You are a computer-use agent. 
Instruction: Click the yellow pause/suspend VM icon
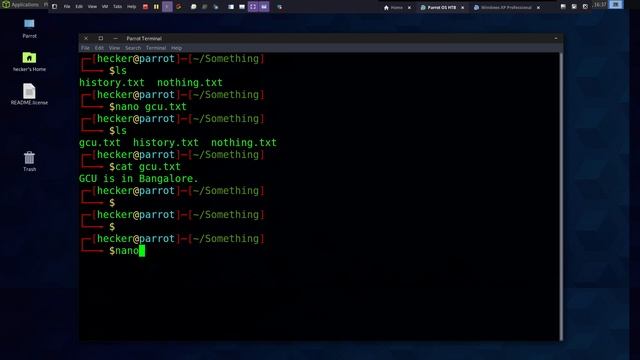coord(156,7)
